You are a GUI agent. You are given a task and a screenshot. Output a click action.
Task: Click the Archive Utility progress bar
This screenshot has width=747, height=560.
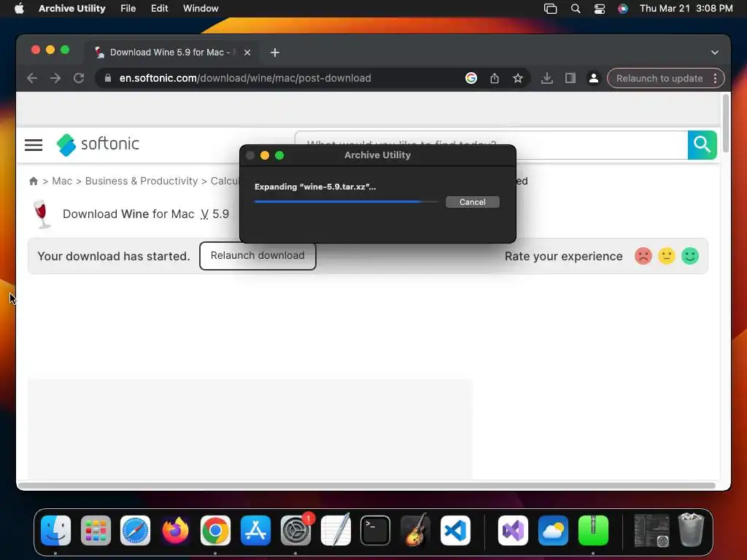[x=346, y=202]
